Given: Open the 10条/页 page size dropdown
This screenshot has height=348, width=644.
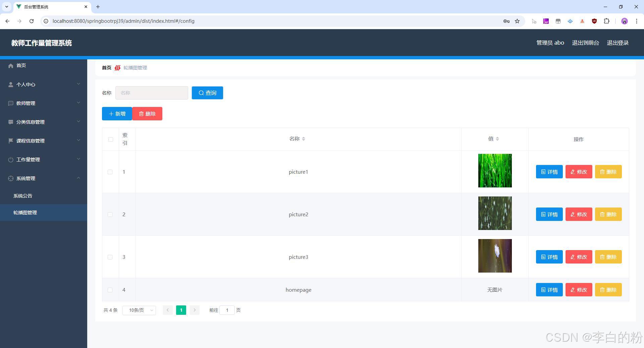Looking at the screenshot, I should [x=139, y=310].
